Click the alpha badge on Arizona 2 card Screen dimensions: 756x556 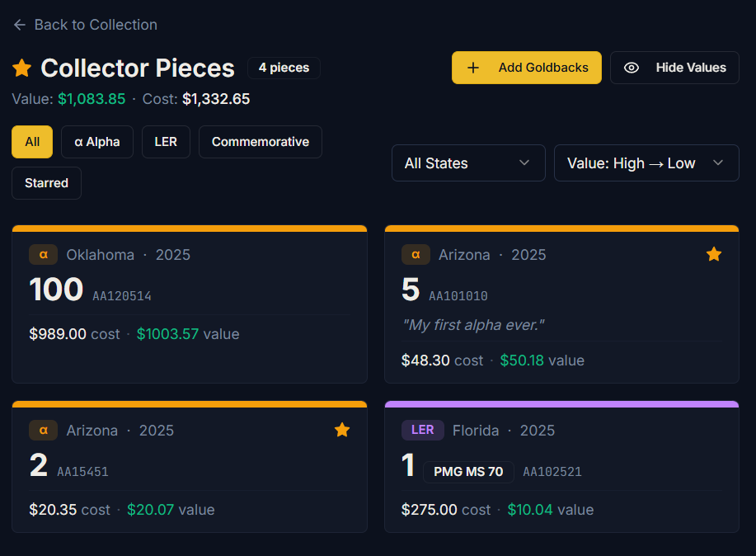point(43,430)
